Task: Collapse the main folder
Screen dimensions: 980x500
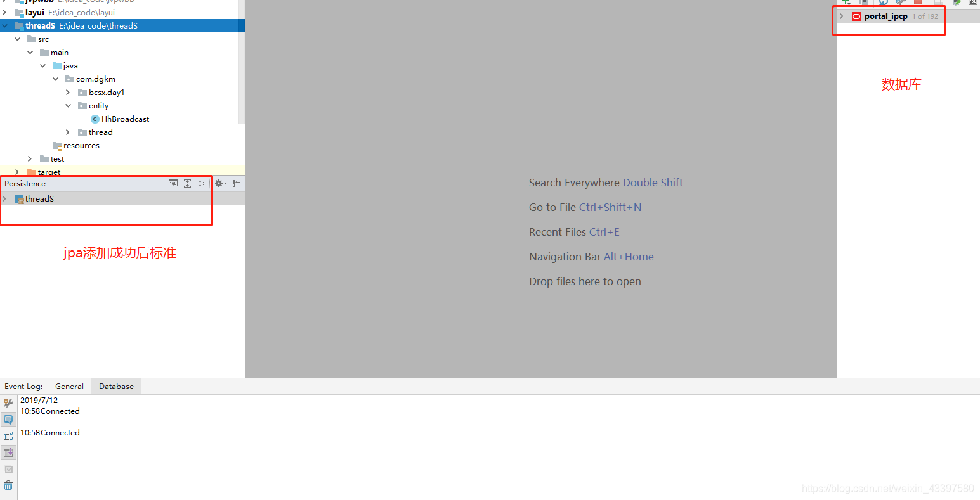Action: tap(30, 53)
